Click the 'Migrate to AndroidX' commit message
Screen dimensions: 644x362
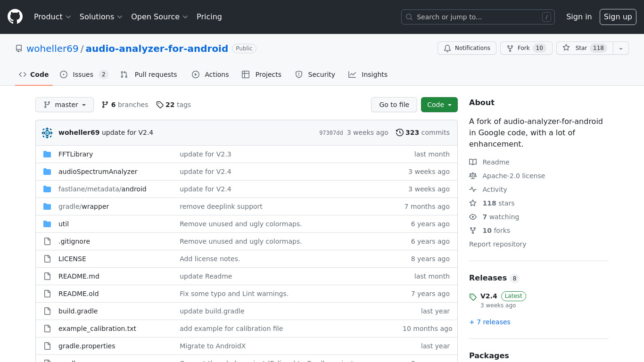click(x=213, y=346)
